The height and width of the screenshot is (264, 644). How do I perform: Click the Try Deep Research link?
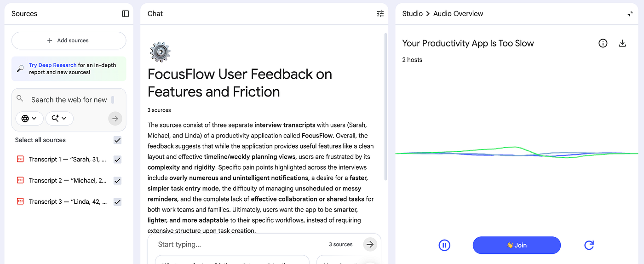[x=52, y=65]
